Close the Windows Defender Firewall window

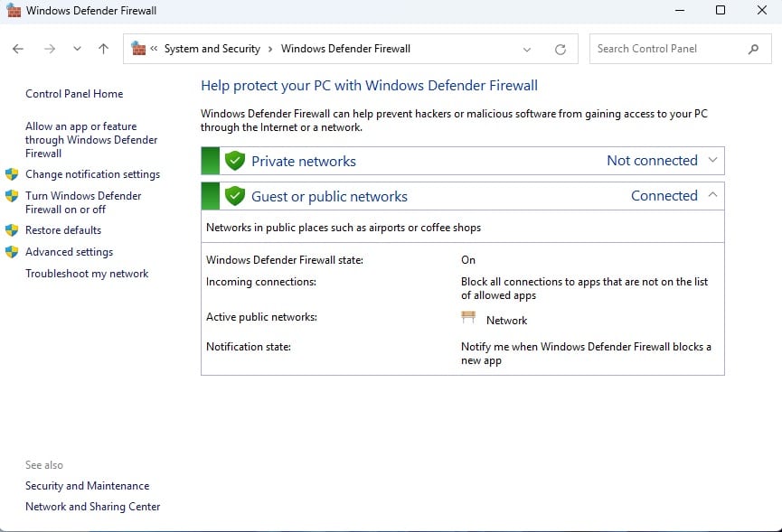click(761, 10)
